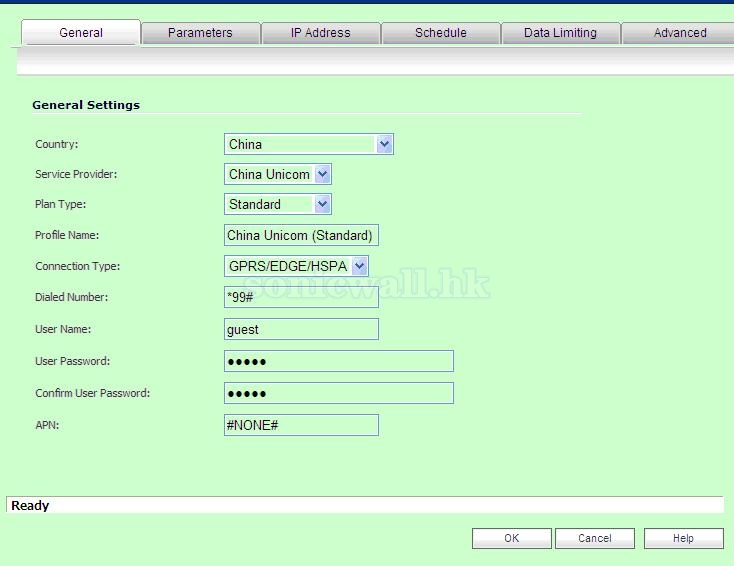Open the Data Limiting tab
This screenshot has height=566, width=734.
click(x=560, y=33)
